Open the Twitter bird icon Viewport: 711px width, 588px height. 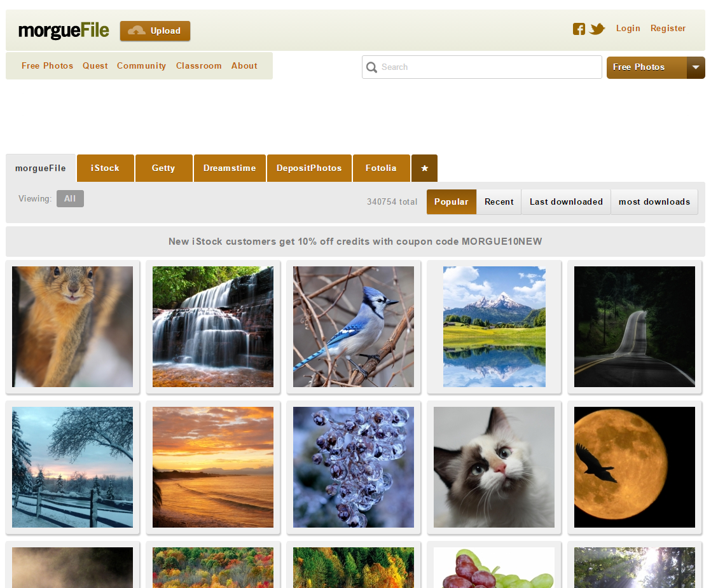tap(597, 29)
